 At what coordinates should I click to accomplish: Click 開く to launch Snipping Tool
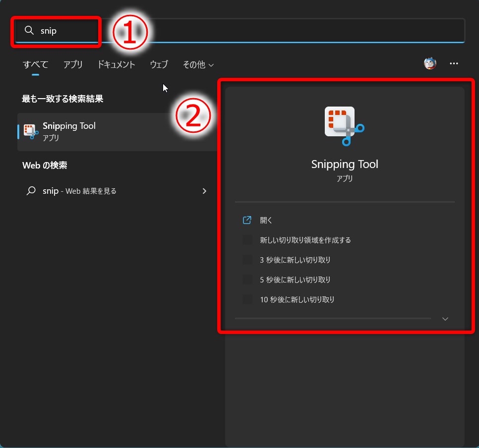(x=266, y=220)
